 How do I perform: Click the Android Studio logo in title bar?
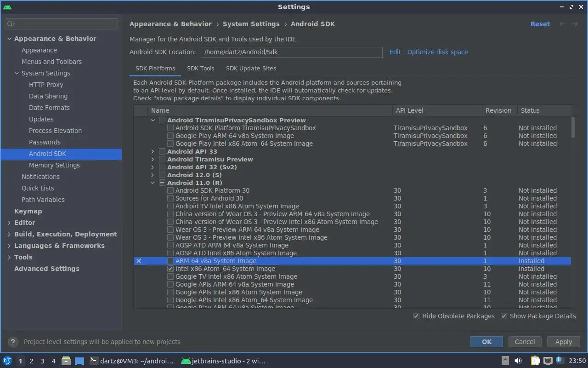tap(7, 7)
